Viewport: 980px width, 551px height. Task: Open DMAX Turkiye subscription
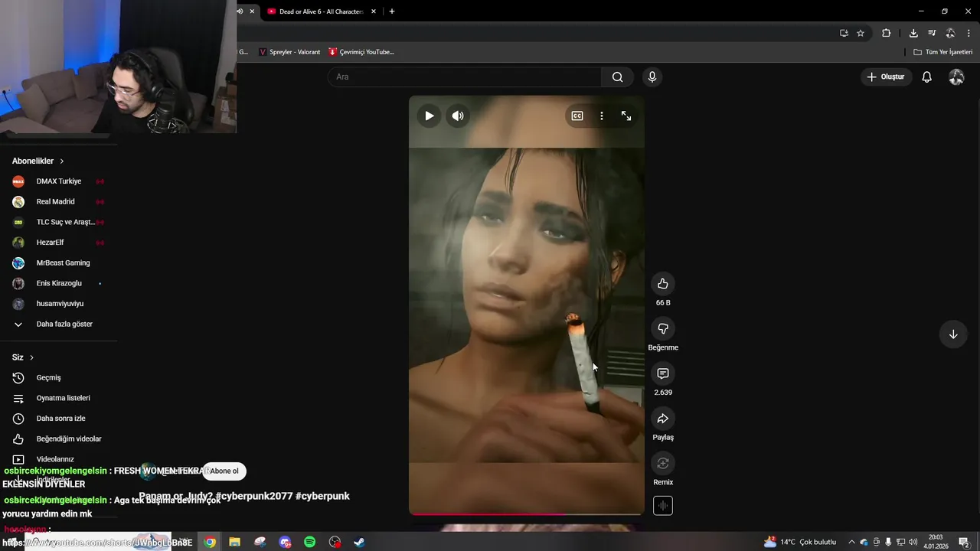point(58,181)
